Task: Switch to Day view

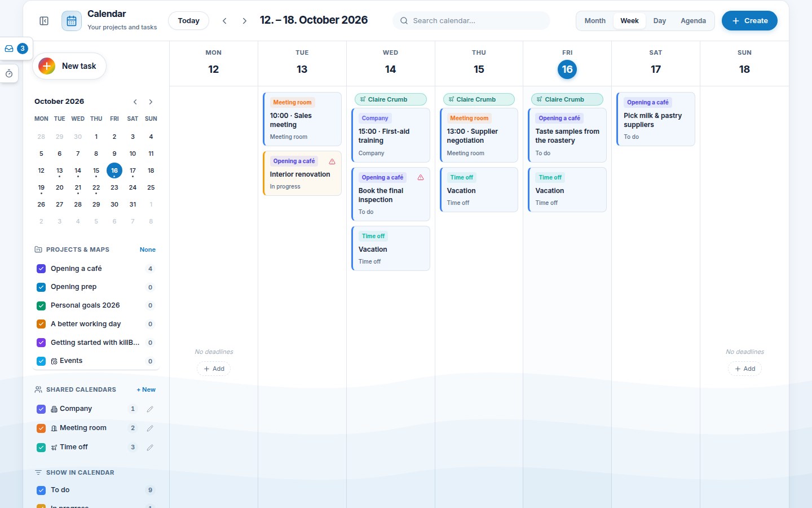Action: click(x=660, y=21)
